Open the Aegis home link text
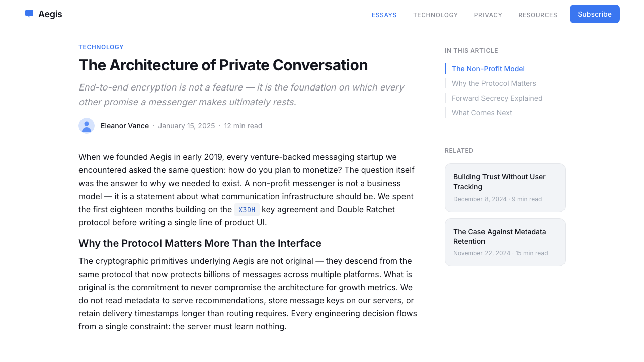This screenshot has height=362, width=644. pyautogui.click(x=50, y=14)
